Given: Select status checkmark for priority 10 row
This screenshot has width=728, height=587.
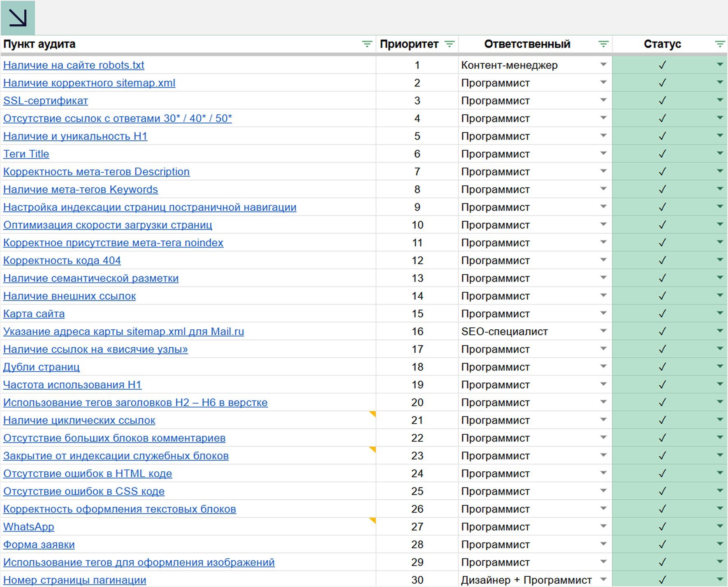Looking at the screenshot, I should [x=662, y=225].
